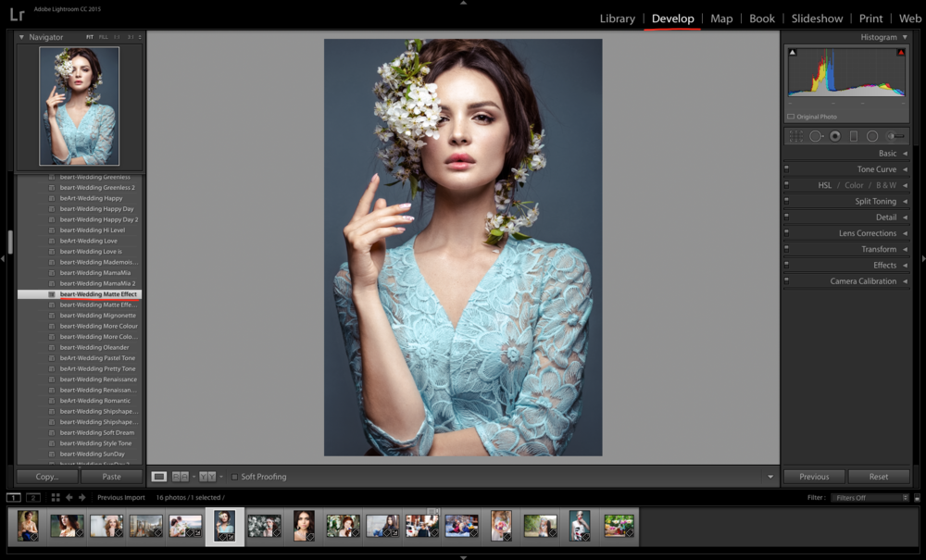Go to the previous photo using the filmstrip back arrow
This screenshot has width=926, height=560.
point(69,497)
